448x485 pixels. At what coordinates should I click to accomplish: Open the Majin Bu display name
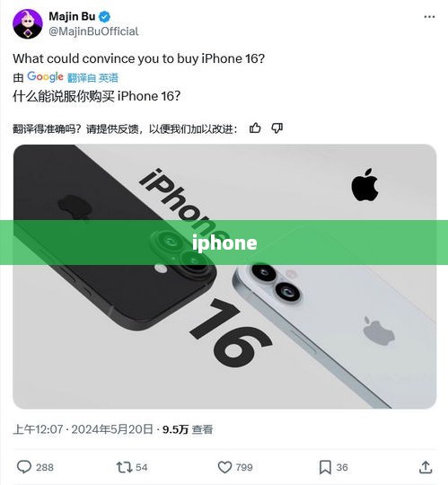click(72, 16)
